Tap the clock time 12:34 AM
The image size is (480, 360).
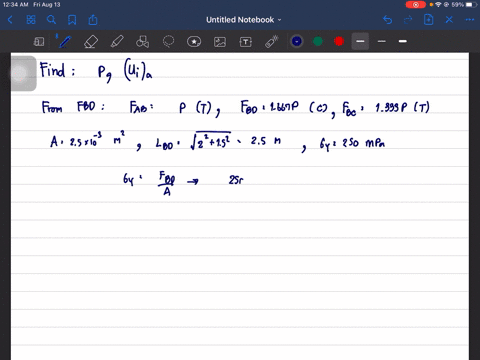click(15, 5)
